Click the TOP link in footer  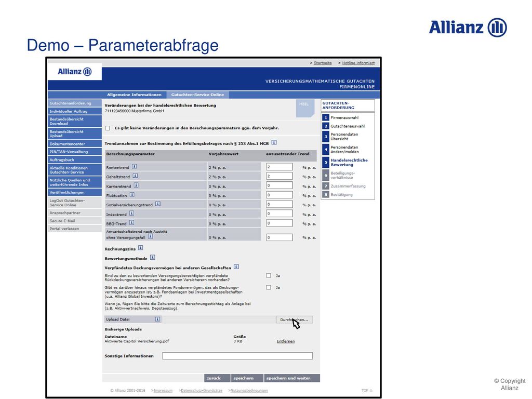[366, 391]
